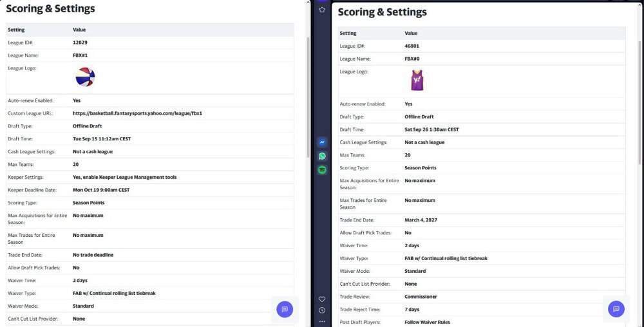Click 'Trade Reject Time:' label
Image resolution: width=644 pixels, height=327 pixels.
click(x=360, y=310)
